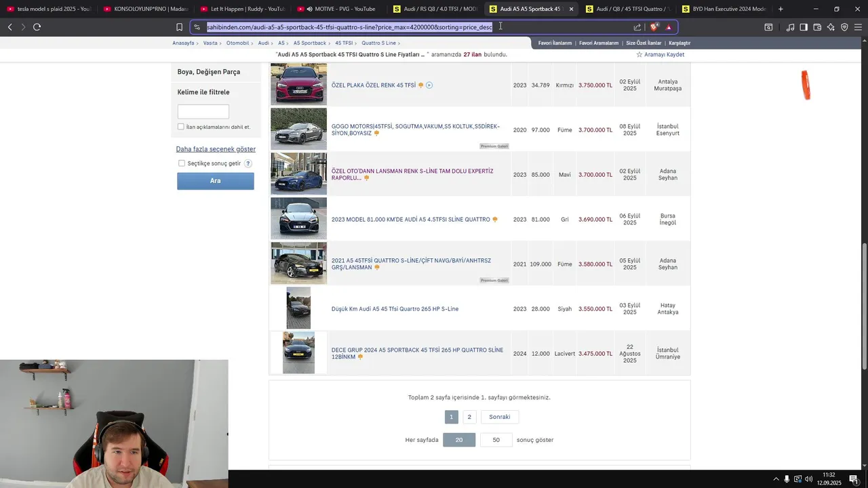868x488 pixels.
Task: Open Favori İlanlarım link
Action: pyautogui.click(x=555, y=43)
